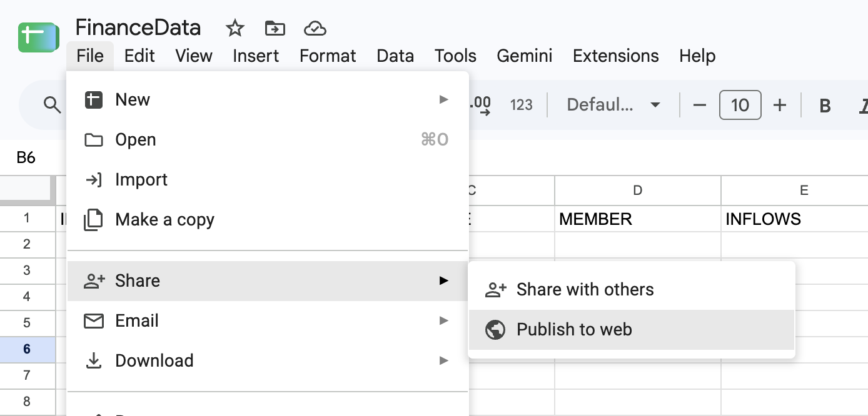
Task: Open the Default font dropdown
Action: [613, 105]
